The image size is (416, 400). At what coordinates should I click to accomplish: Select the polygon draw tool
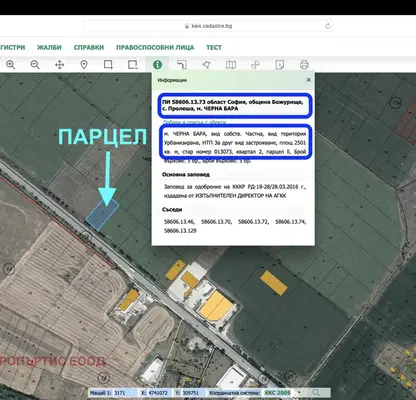click(206, 64)
